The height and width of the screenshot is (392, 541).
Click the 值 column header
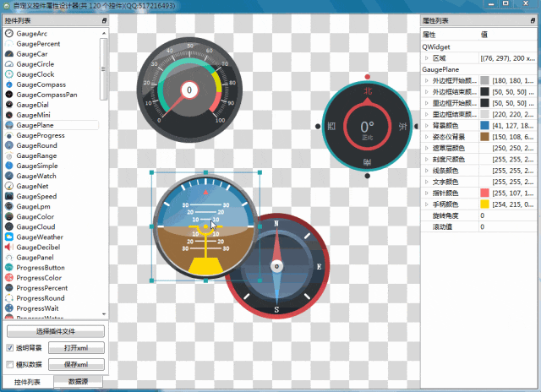508,35
